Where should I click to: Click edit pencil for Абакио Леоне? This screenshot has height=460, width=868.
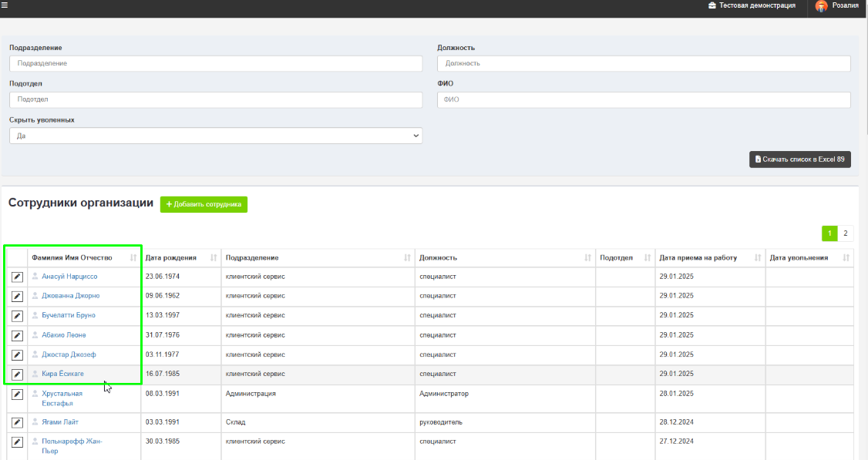17,335
